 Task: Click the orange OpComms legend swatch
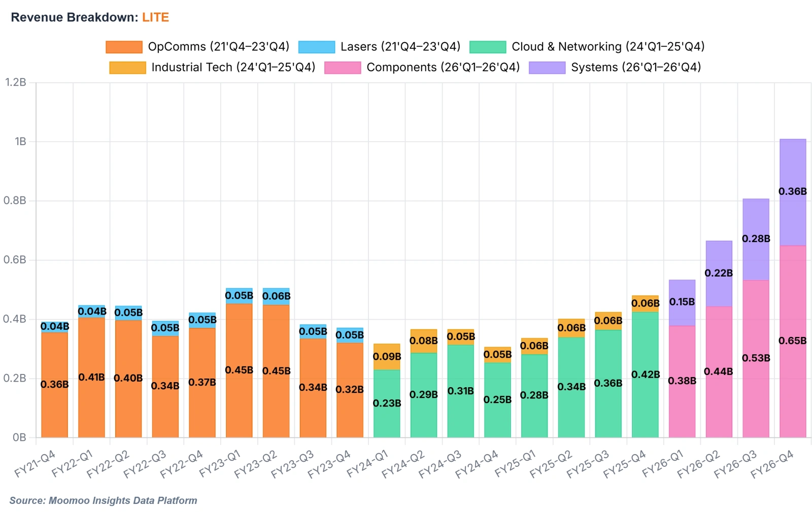click(x=124, y=47)
